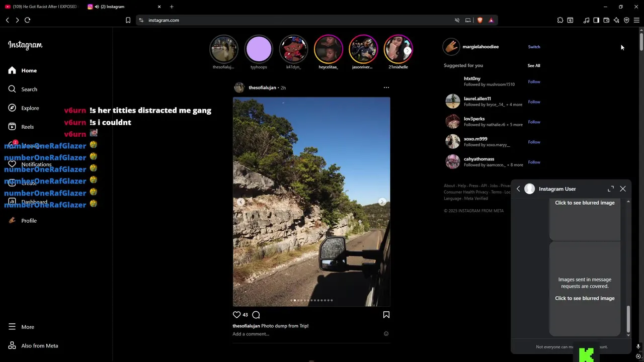644x362 pixels.
Task: Go to next photo in post carousel
Action: tap(382, 202)
